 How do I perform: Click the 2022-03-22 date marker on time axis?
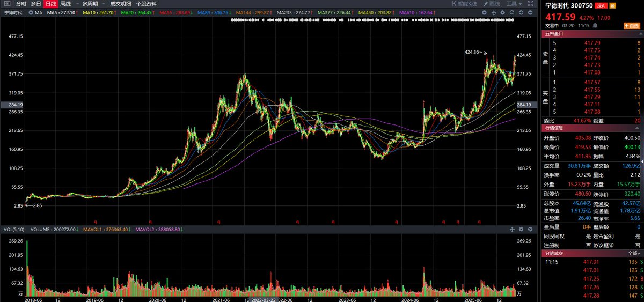click(264, 299)
